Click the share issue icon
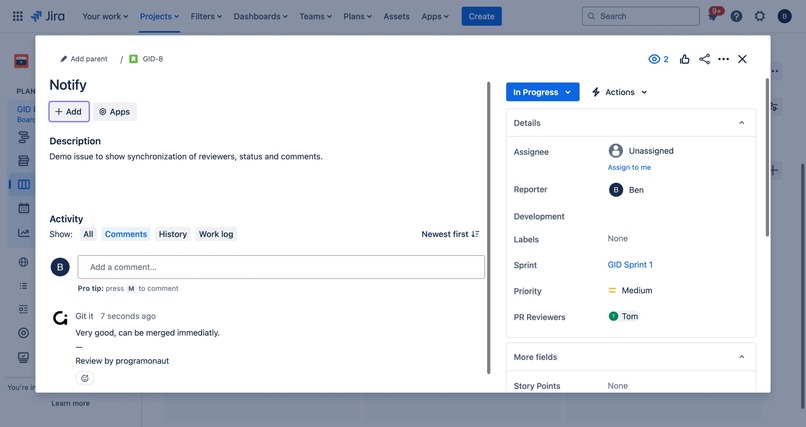The height and width of the screenshot is (427, 806). coord(704,59)
